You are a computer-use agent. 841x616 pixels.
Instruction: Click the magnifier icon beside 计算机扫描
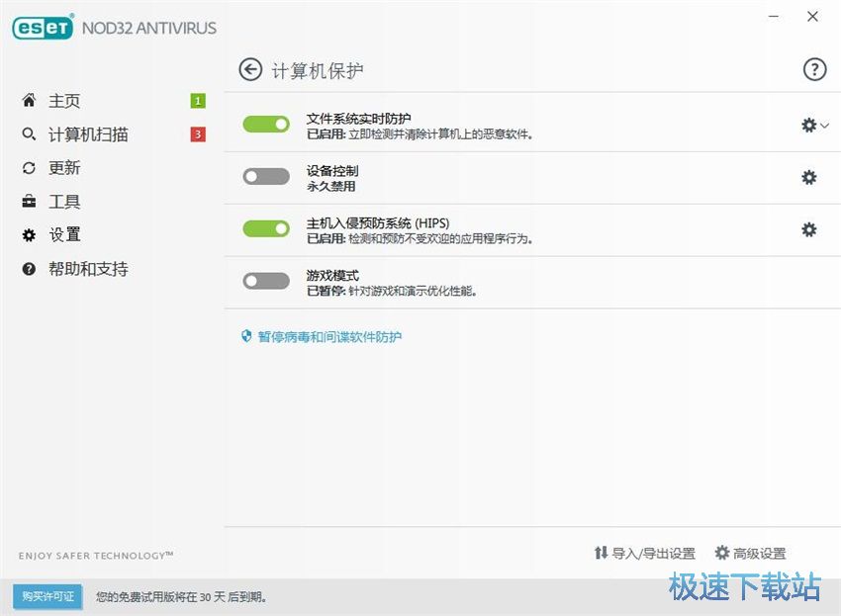tap(29, 134)
